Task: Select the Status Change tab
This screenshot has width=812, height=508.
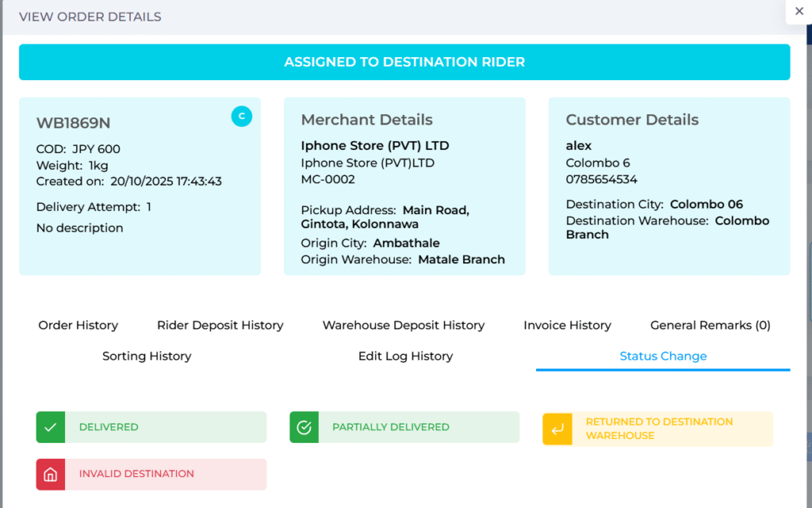Action: pos(663,356)
